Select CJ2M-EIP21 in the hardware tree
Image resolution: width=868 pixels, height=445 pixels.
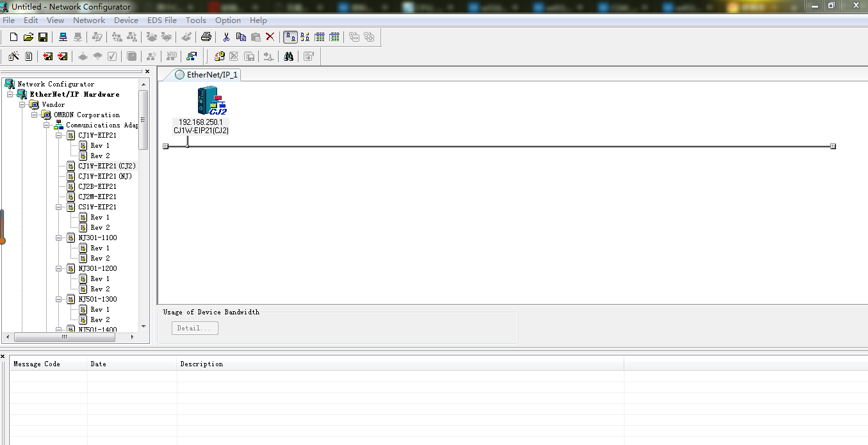(97, 197)
